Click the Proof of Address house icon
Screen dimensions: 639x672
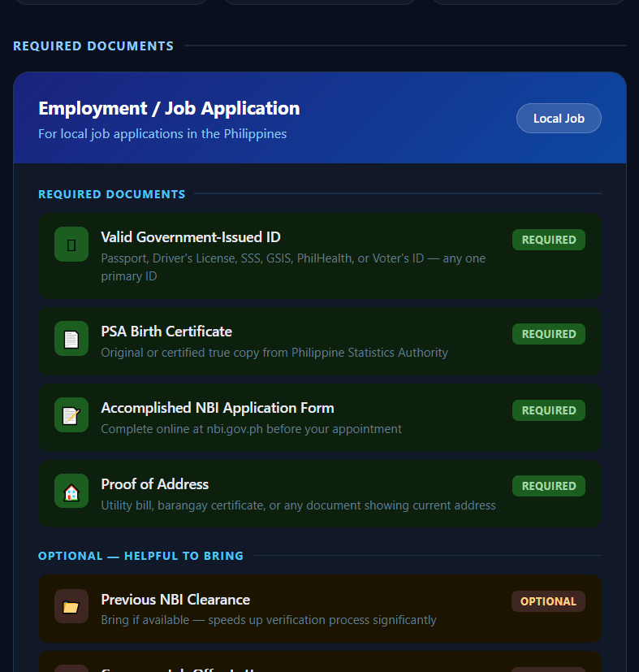(x=71, y=491)
